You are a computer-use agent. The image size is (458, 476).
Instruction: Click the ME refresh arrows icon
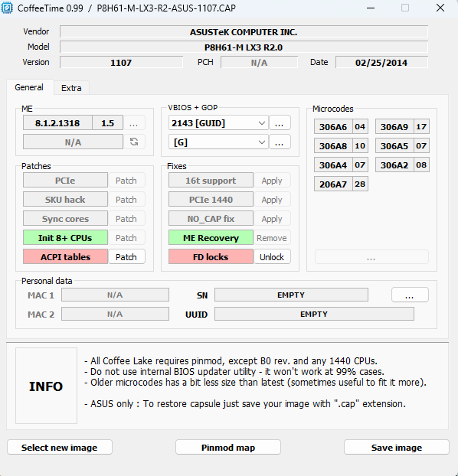click(134, 142)
